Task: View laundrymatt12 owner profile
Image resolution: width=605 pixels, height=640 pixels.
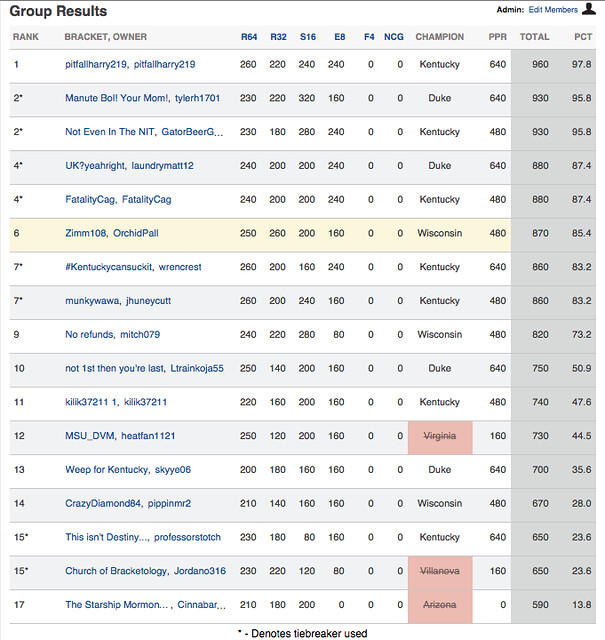Action: point(162,166)
